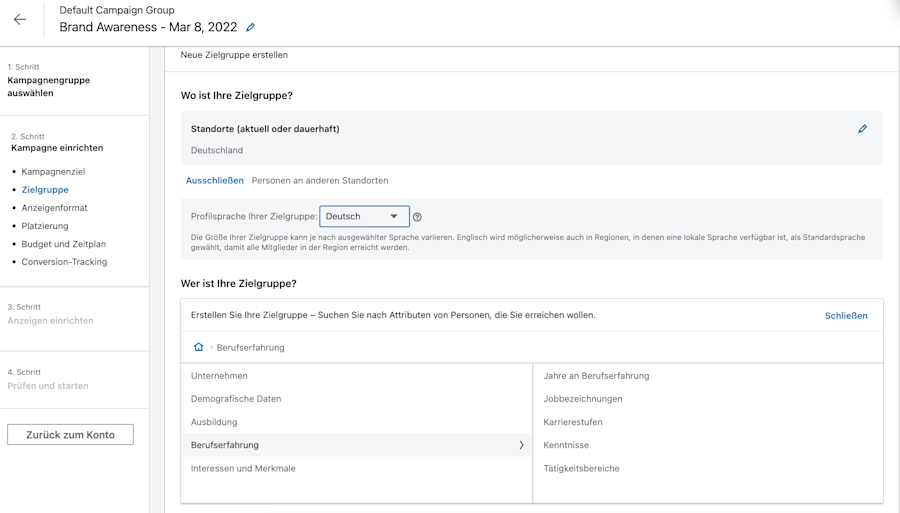Choose Jobbezeichnungen attribute

coord(583,399)
